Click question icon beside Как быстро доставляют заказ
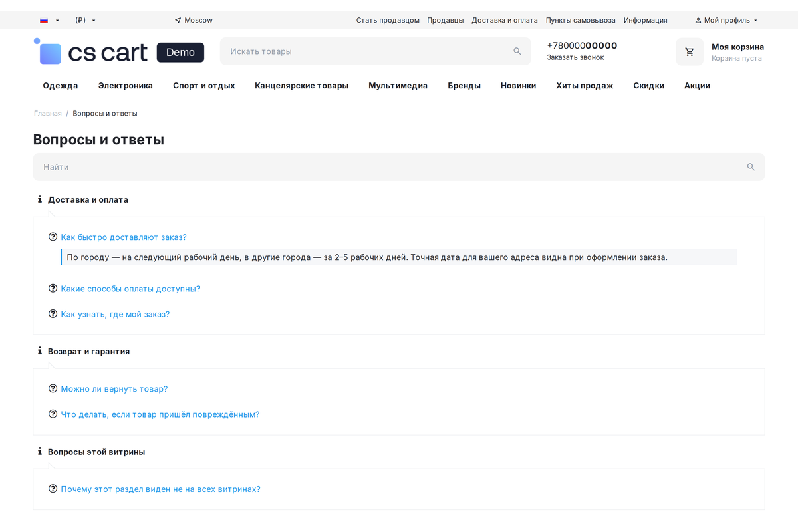 pos(53,237)
